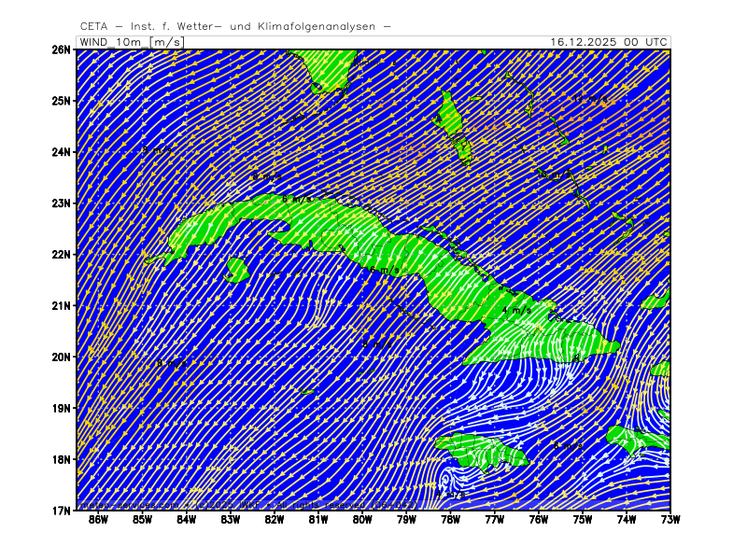
Task: Click the 21N latitude axis label
Action: pyautogui.click(x=62, y=305)
